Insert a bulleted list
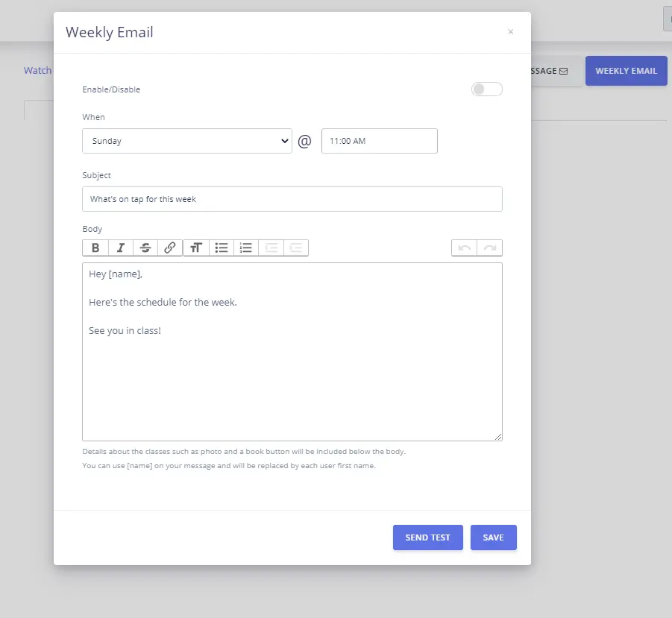Image resolution: width=672 pixels, height=618 pixels. (x=222, y=248)
